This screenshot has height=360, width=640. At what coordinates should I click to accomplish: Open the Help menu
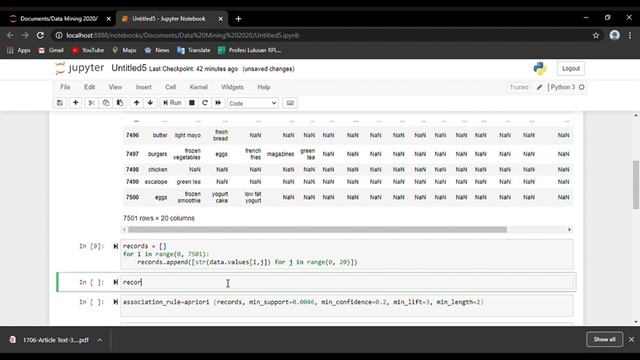click(264, 87)
